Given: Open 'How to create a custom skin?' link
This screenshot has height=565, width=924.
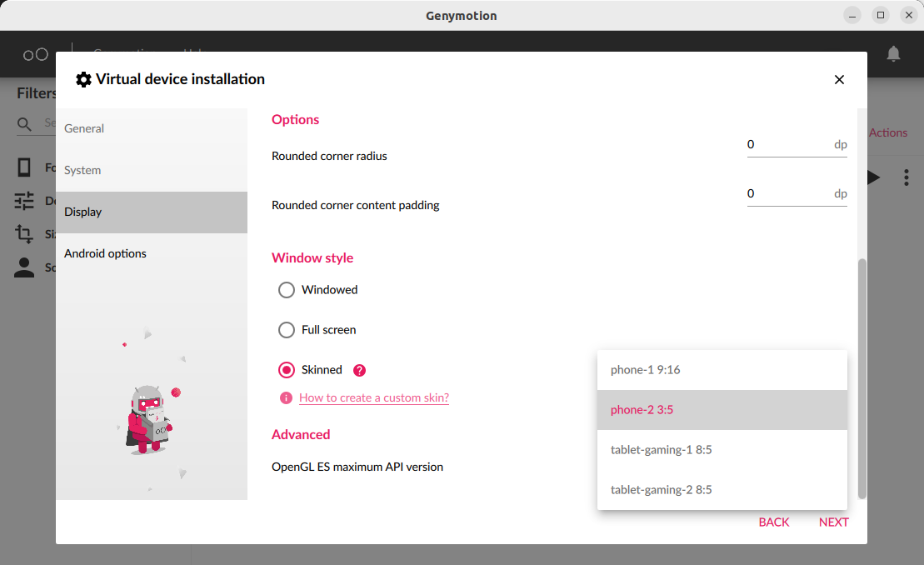Looking at the screenshot, I should pos(373,398).
